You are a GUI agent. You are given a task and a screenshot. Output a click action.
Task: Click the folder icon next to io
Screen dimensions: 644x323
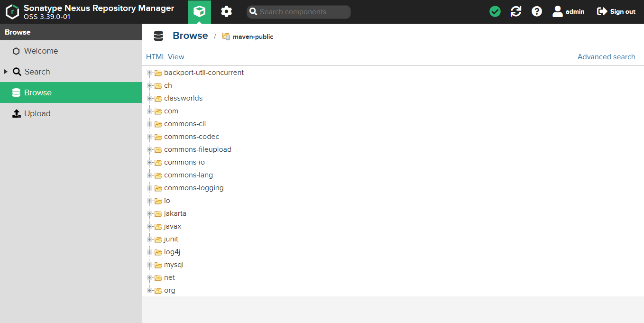(158, 201)
